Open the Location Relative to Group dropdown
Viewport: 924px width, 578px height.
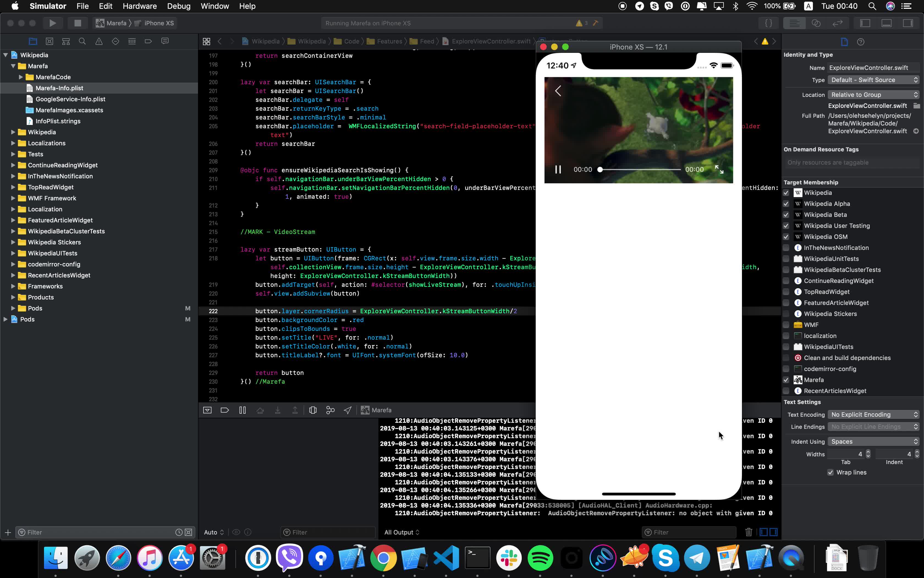(874, 95)
